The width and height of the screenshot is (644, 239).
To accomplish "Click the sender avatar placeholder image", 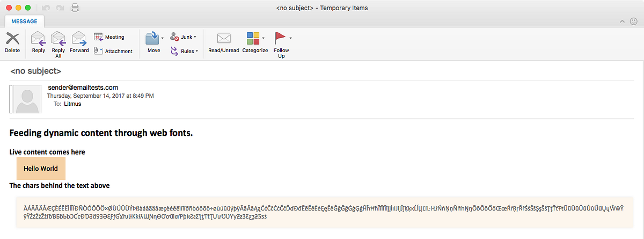I will [x=28, y=99].
